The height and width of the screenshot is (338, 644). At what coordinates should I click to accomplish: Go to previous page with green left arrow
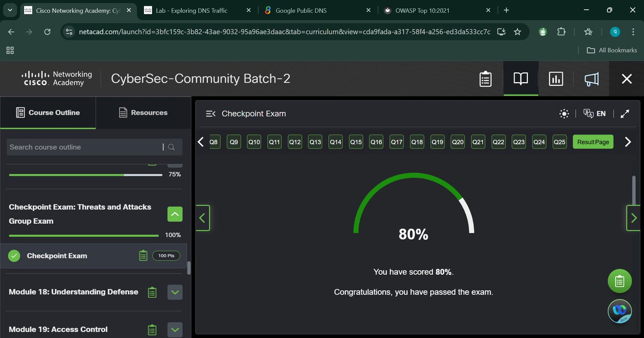[202, 218]
